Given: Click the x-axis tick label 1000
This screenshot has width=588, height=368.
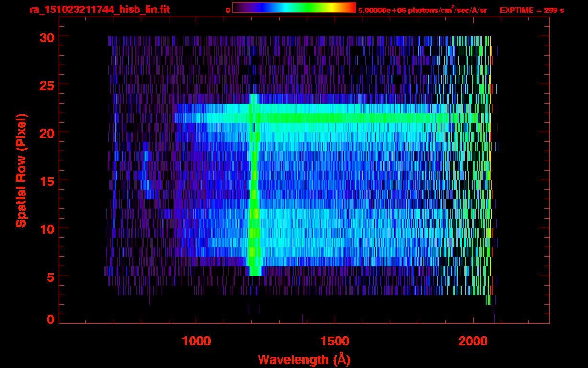Looking at the screenshot, I should point(196,341).
